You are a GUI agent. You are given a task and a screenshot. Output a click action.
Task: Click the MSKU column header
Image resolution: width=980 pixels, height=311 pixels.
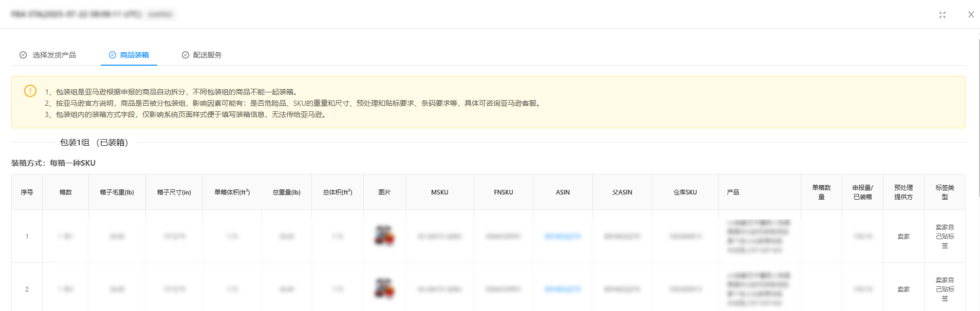[x=439, y=192]
